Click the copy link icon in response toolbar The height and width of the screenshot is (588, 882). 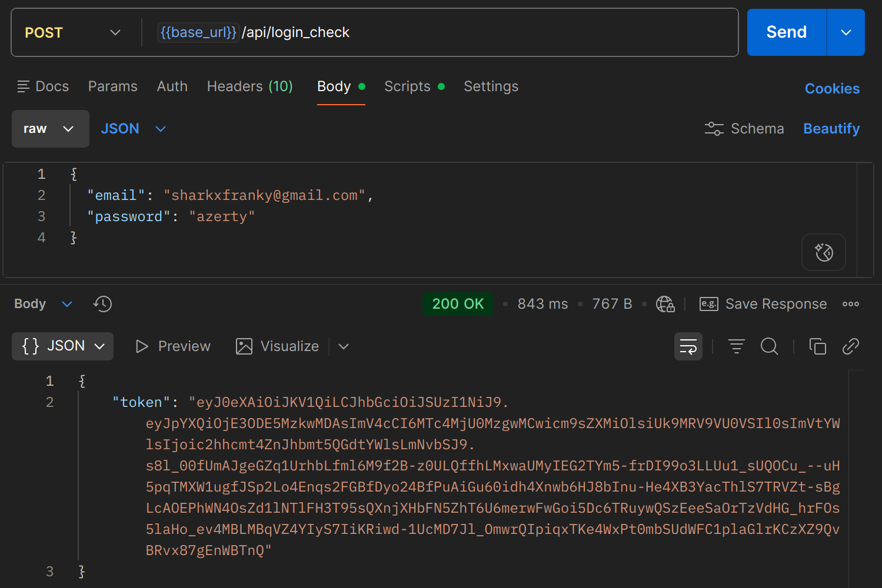tap(851, 346)
